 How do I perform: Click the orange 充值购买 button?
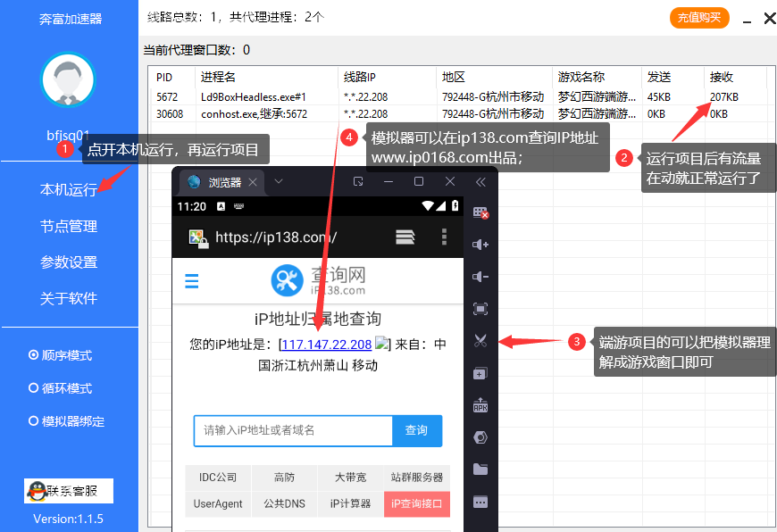click(x=698, y=17)
